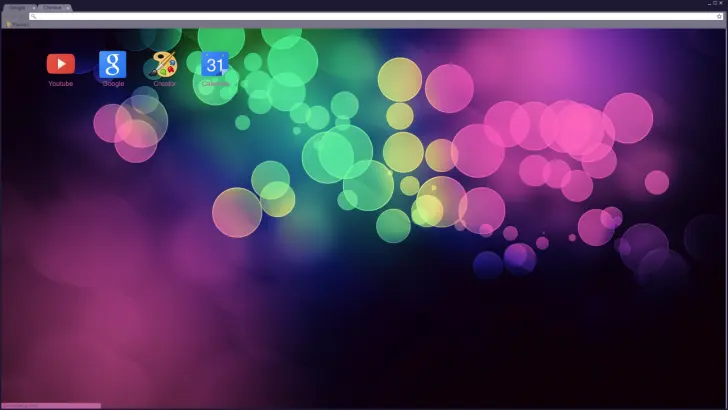Open the folder on the bookmarks bar

pos(9,24)
